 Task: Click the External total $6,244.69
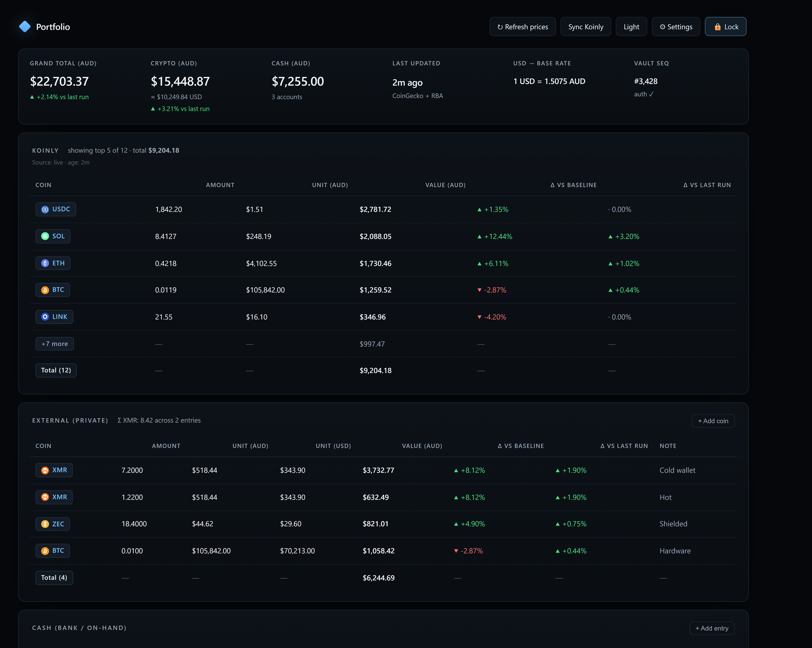(379, 578)
